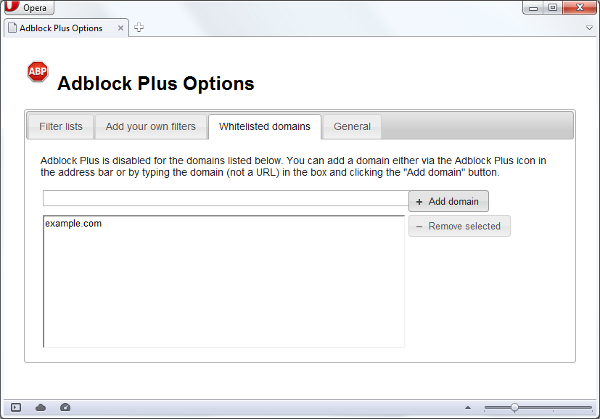Toggle the panel icon in status bar
600x419 pixels.
pyautogui.click(x=16, y=407)
